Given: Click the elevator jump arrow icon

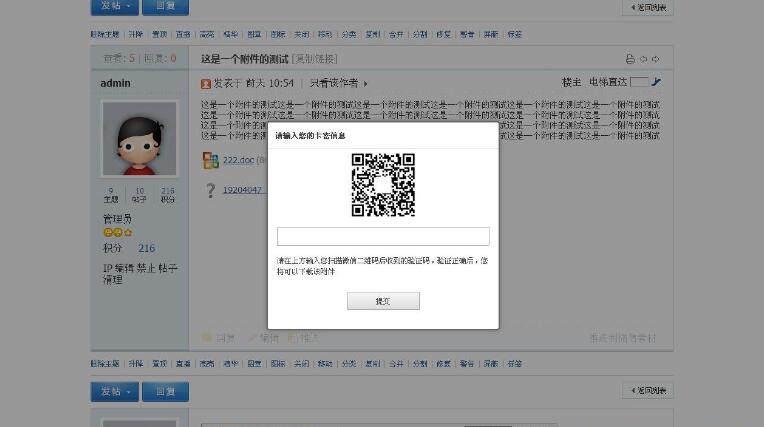Looking at the screenshot, I should (x=656, y=82).
